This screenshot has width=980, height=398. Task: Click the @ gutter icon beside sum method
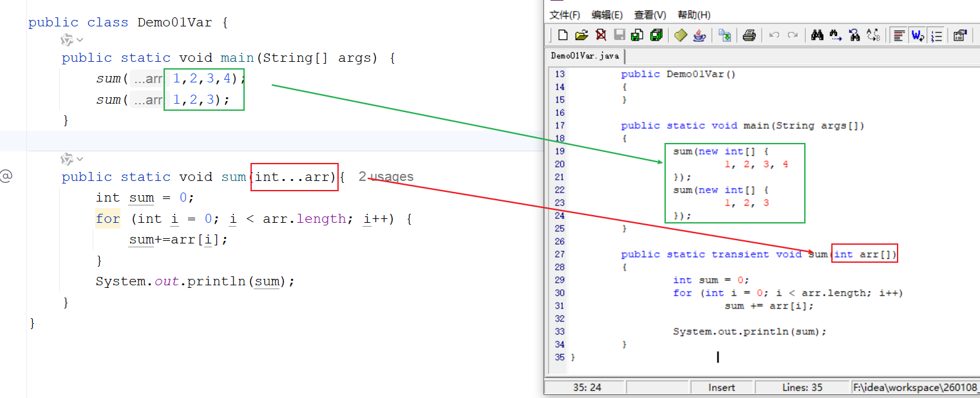pyautogui.click(x=6, y=176)
